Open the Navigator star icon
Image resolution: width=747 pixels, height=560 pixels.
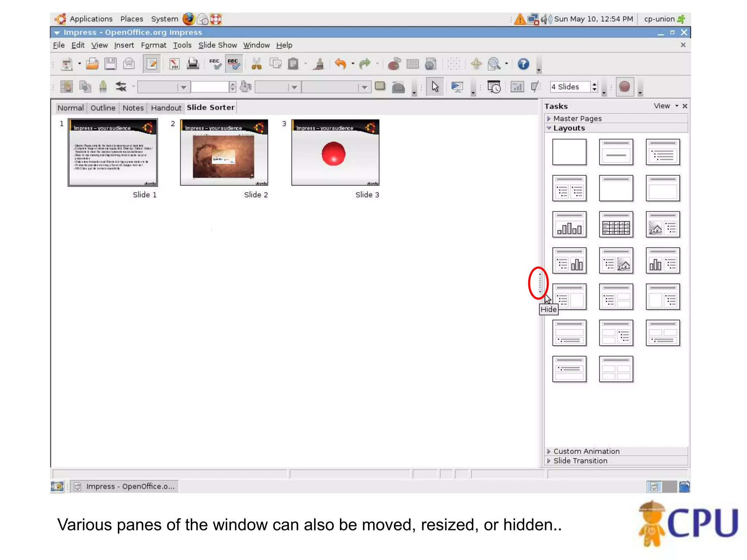pos(476,64)
